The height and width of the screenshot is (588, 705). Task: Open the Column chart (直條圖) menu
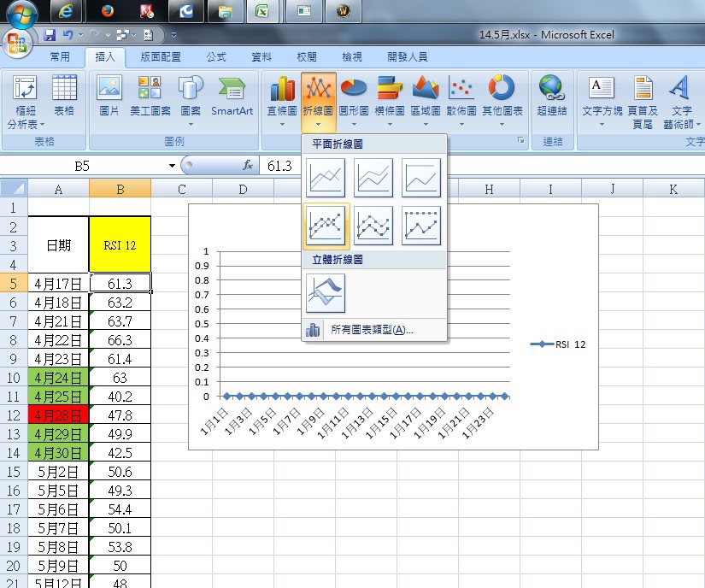[x=282, y=101]
